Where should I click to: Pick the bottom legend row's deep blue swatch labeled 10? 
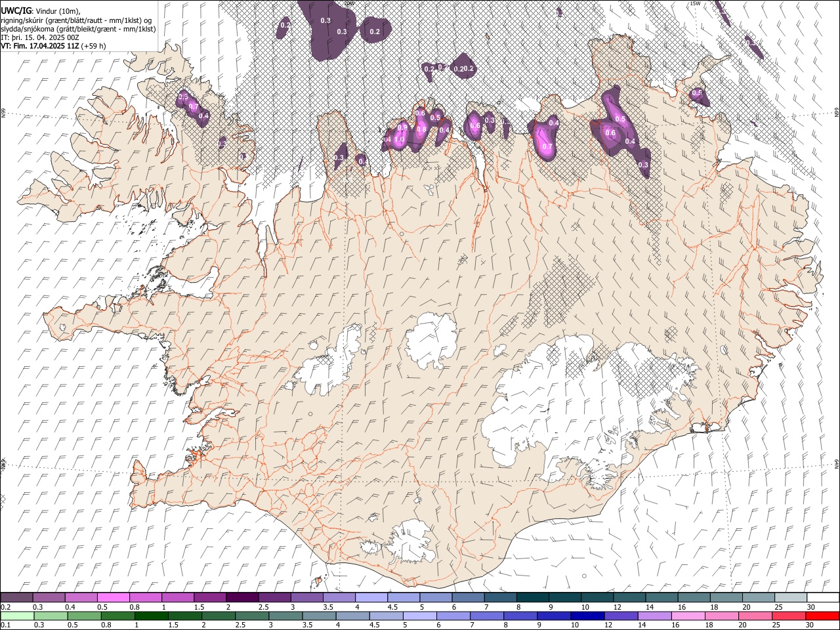[x=587, y=616]
